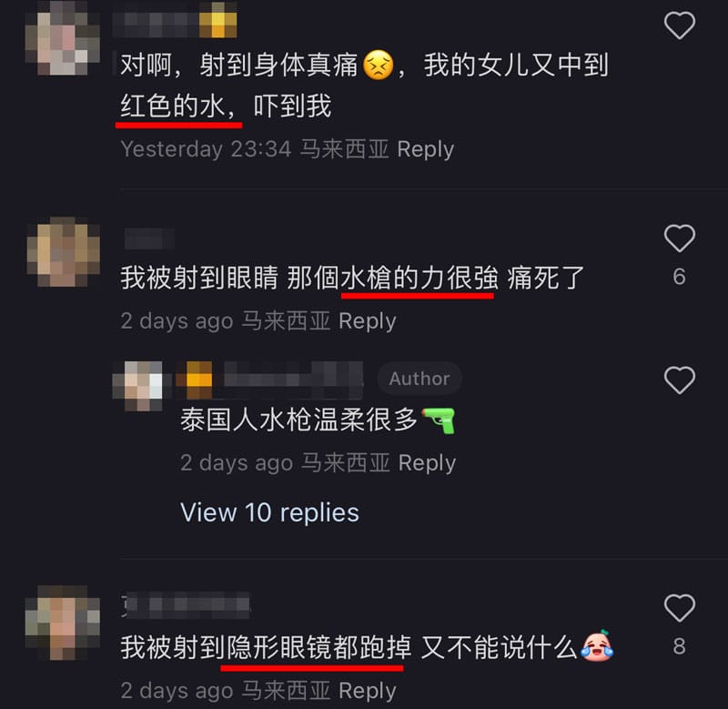Image resolution: width=728 pixels, height=709 pixels.
Task: Open the second commenter's blurred username
Action: coord(149,238)
